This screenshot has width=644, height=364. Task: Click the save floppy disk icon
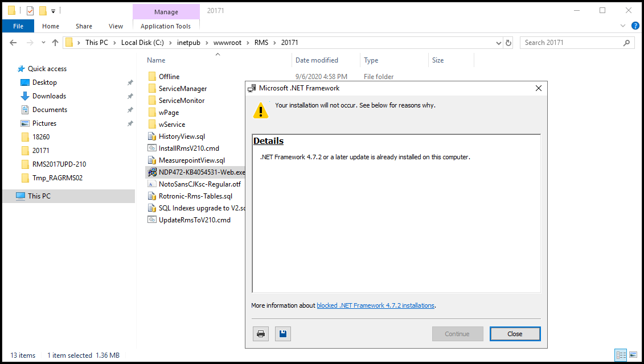pos(283,334)
